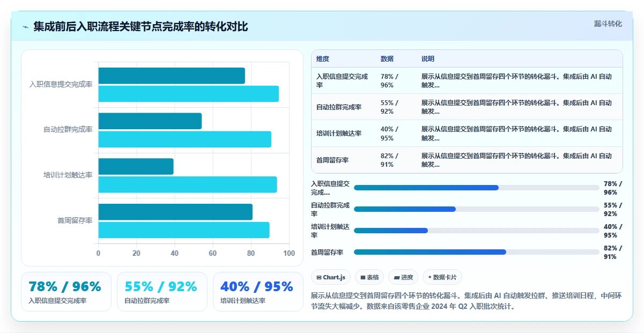Select the 进度 tag chip
The image size is (644, 333).
coord(403,277)
